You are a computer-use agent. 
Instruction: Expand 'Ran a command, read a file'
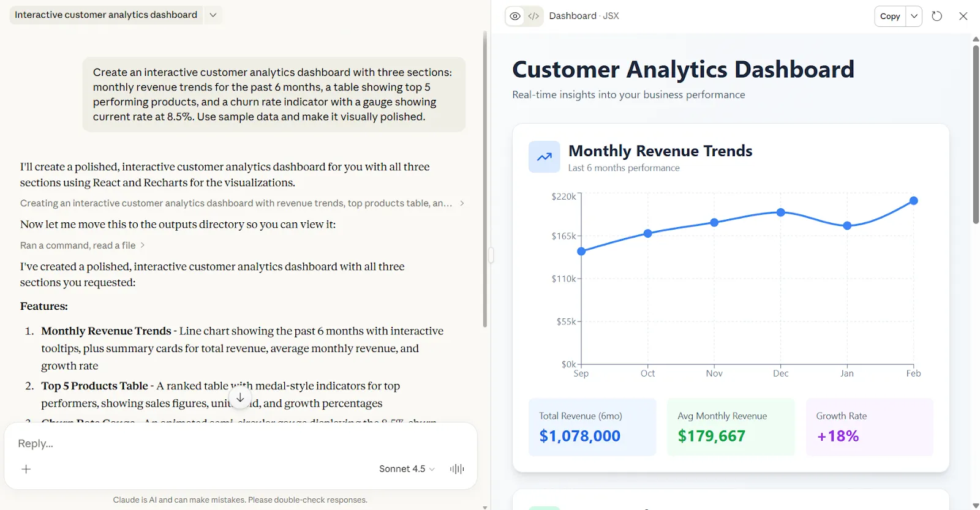click(x=82, y=246)
